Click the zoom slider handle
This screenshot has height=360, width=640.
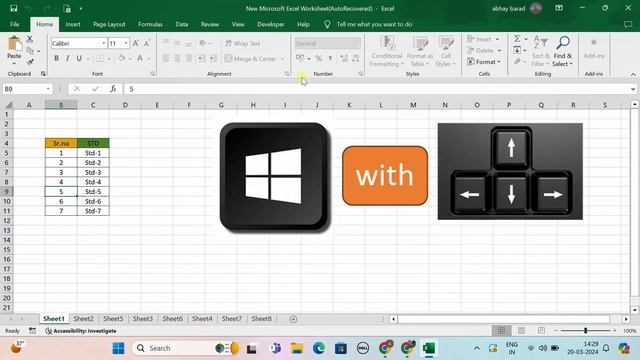(585, 331)
